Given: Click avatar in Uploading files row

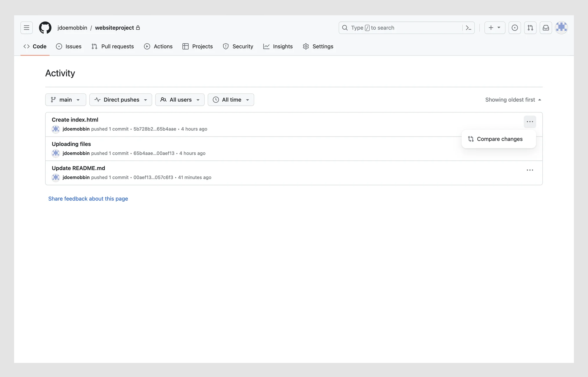Looking at the screenshot, I should tap(56, 153).
